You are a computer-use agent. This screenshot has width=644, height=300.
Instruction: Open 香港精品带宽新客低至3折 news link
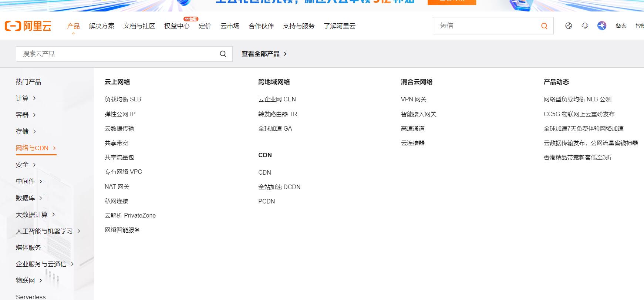pyautogui.click(x=577, y=157)
